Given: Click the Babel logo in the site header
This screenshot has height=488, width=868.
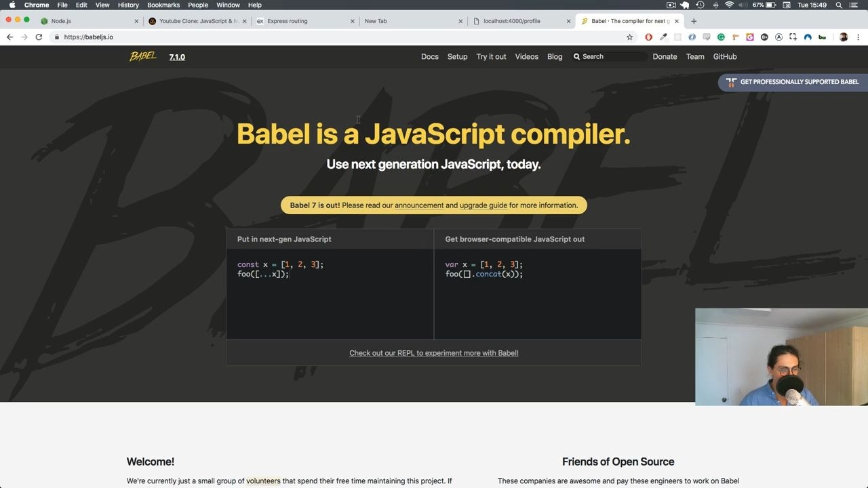Looking at the screenshot, I should (x=143, y=56).
